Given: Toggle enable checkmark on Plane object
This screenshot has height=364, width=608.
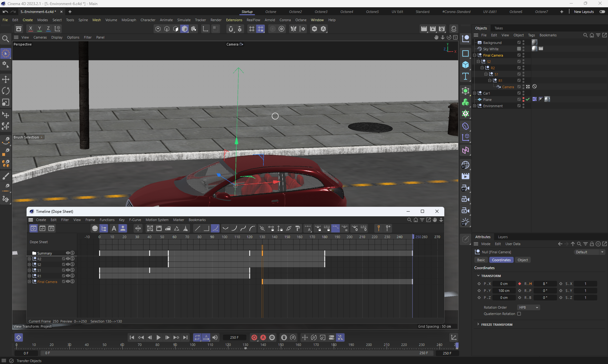Looking at the screenshot, I should pyautogui.click(x=528, y=99).
